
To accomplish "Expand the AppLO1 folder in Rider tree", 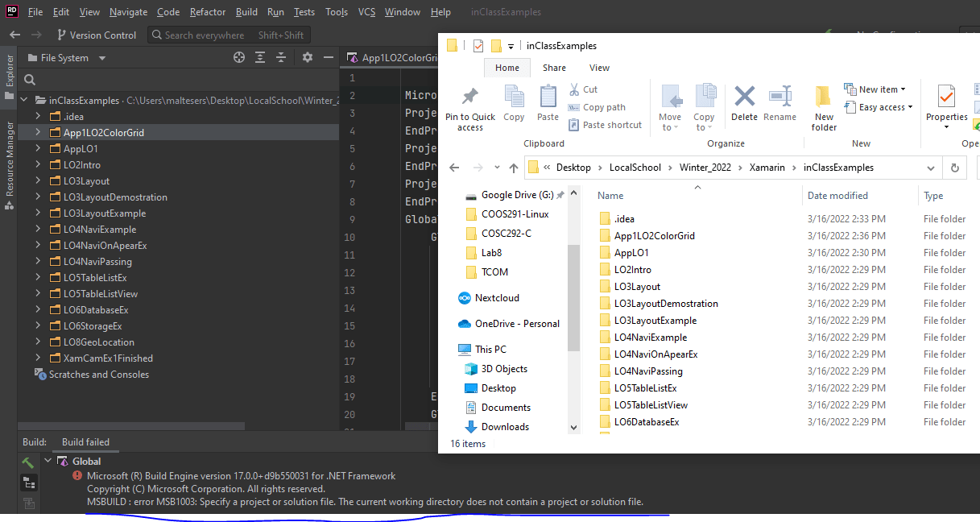I will pos(38,149).
